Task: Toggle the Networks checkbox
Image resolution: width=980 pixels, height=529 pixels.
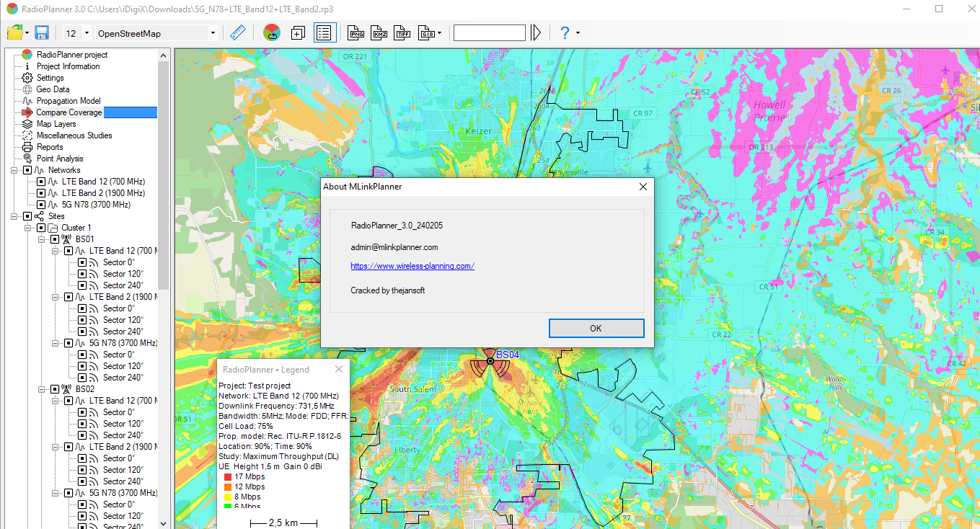Action: coord(27,170)
